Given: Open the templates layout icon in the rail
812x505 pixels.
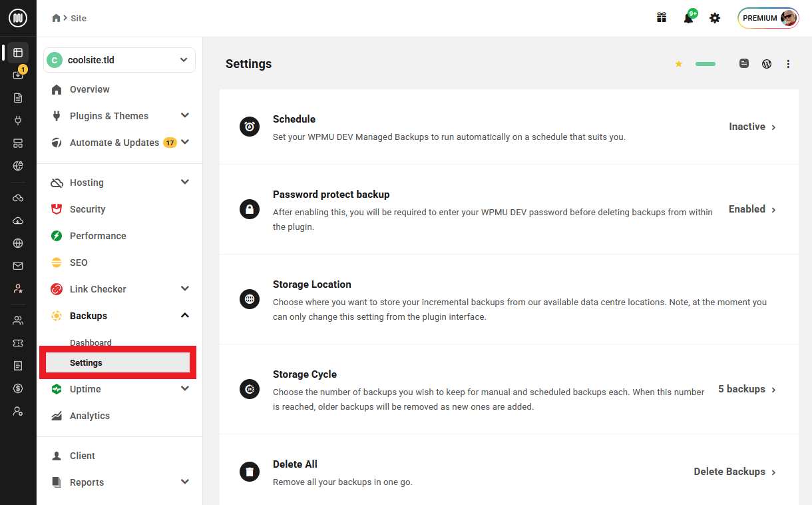Looking at the screenshot, I should point(18,143).
